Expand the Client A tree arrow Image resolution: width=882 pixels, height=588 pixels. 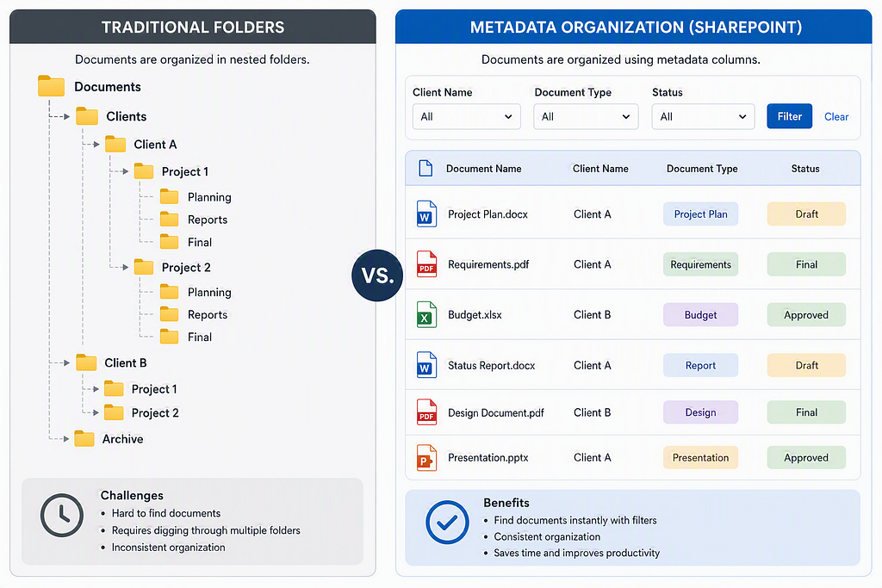click(96, 145)
